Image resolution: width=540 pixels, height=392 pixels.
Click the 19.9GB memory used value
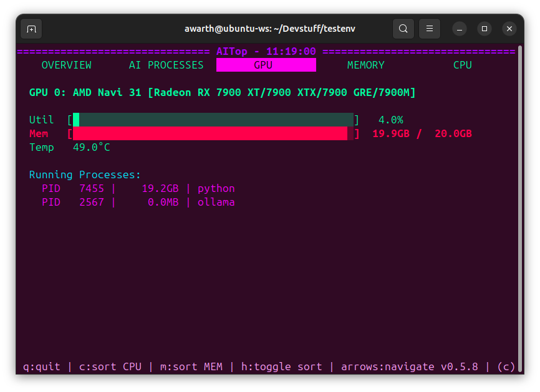[391, 134]
